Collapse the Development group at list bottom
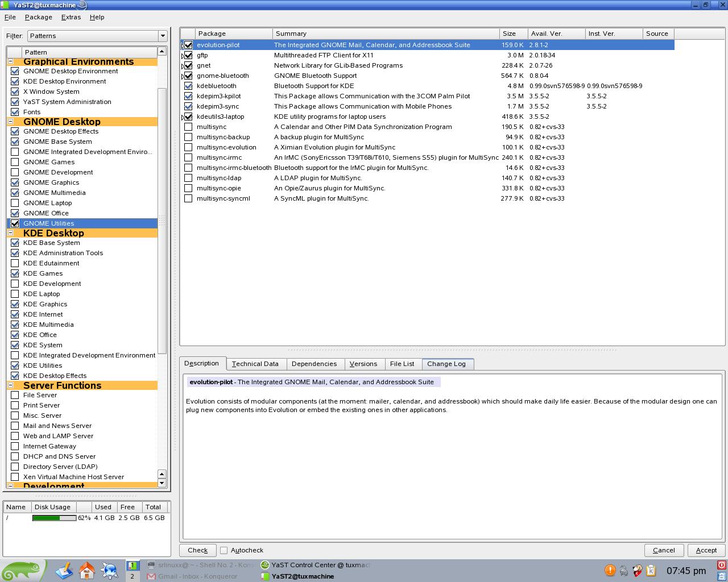Viewport: 728px width, 582px height. pyautogui.click(x=10, y=486)
